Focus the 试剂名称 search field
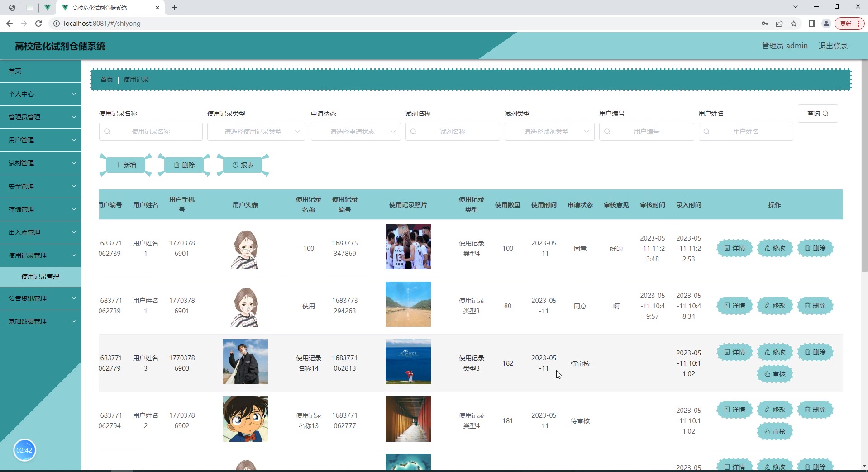 (x=453, y=132)
